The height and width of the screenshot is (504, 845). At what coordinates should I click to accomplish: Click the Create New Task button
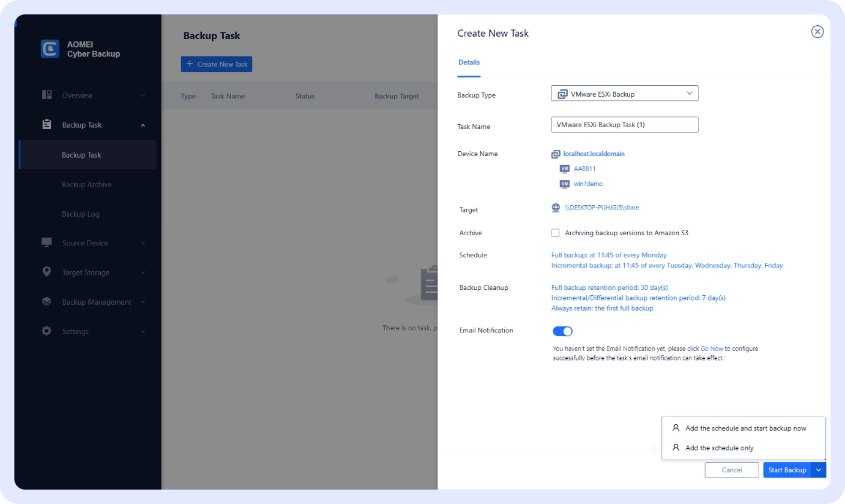(x=217, y=64)
